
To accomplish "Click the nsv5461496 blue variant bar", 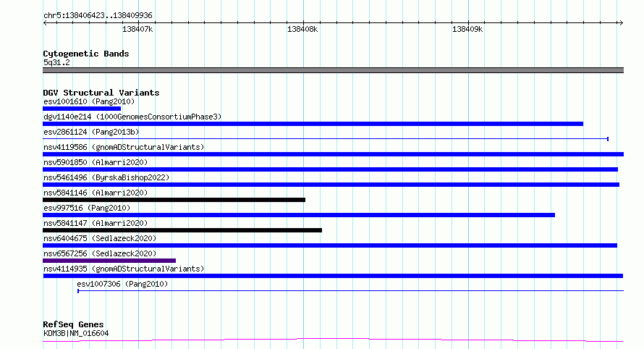I will pyautogui.click(x=331, y=185).
